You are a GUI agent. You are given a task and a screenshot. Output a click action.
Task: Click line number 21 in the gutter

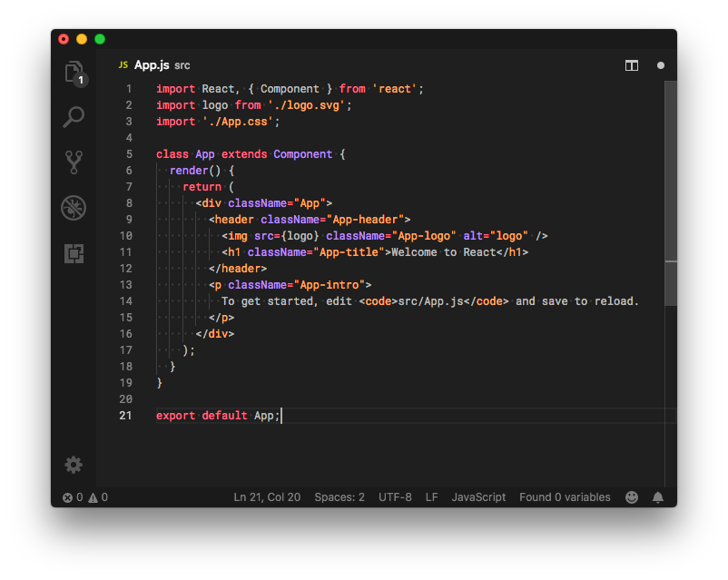click(x=125, y=416)
